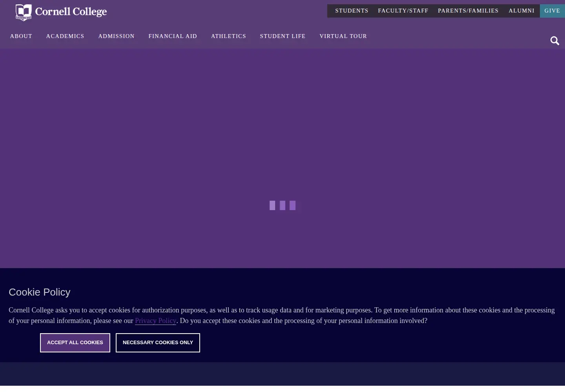This screenshot has height=392, width=565.
Task: Go to the Athletics section
Action: coord(228,36)
